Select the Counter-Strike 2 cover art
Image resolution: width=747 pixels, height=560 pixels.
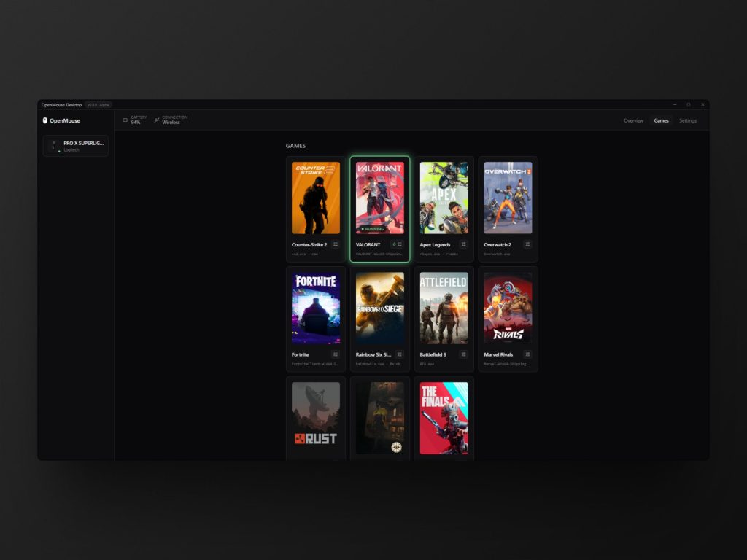316,198
